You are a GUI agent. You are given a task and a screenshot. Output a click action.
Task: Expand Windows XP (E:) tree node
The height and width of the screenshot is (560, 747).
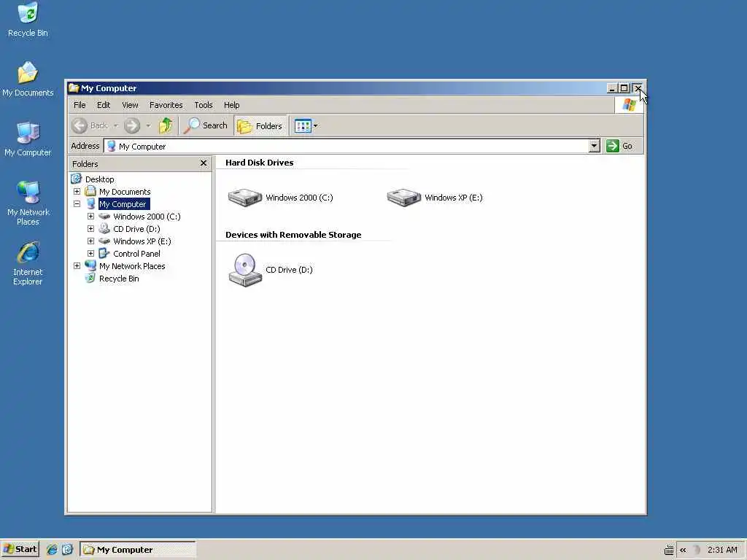pyautogui.click(x=90, y=241)
